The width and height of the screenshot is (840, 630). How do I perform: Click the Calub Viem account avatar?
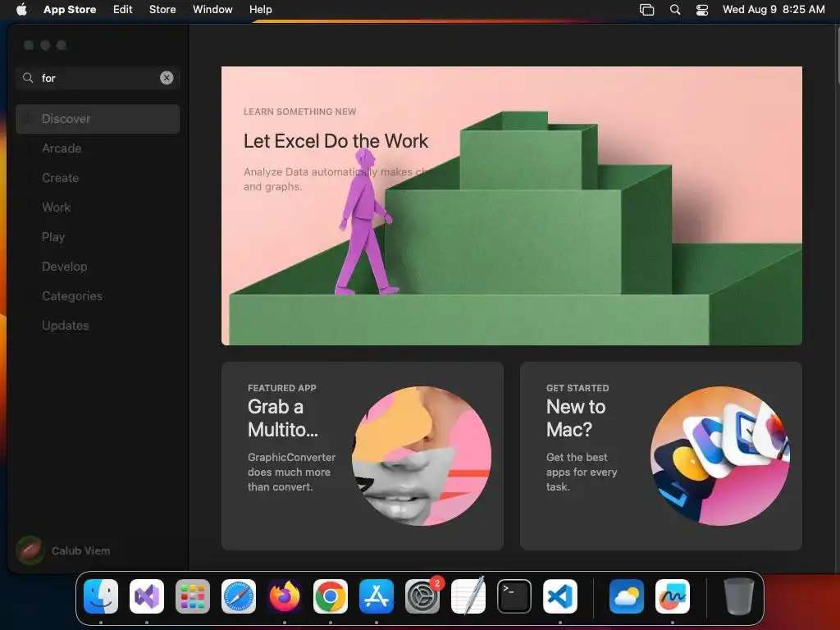30,550
